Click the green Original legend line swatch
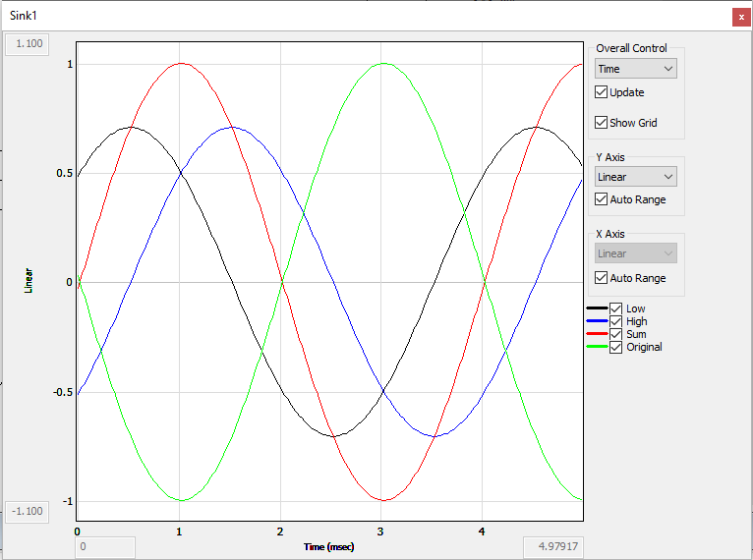 pyautogui.click(x=597, y=347)
